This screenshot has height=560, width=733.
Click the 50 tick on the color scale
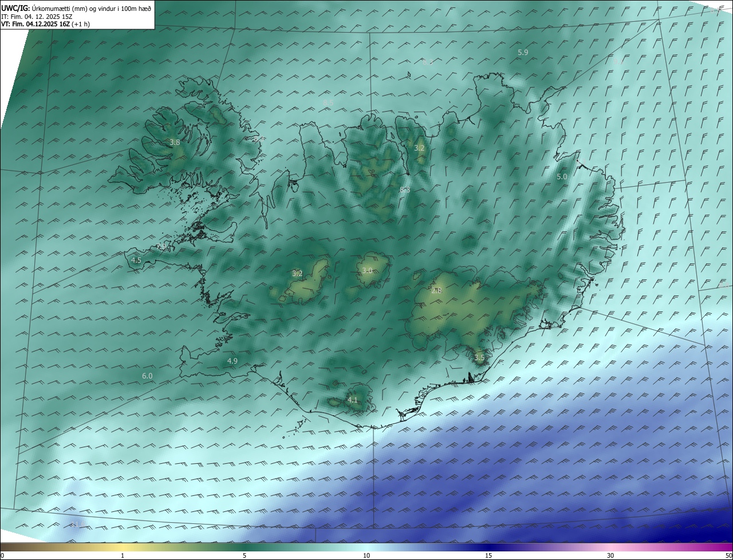point(728,555)
